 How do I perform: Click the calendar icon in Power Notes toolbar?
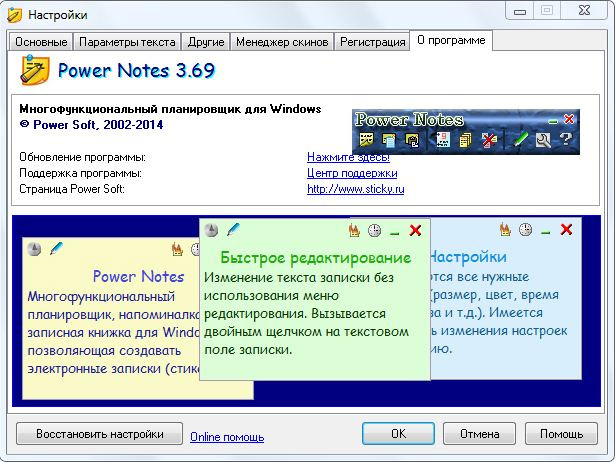point(443,139)
